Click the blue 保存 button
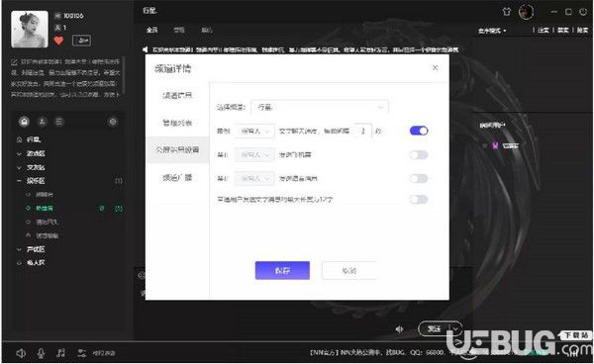The image size is (594, 364). click(x=282, y=270)
